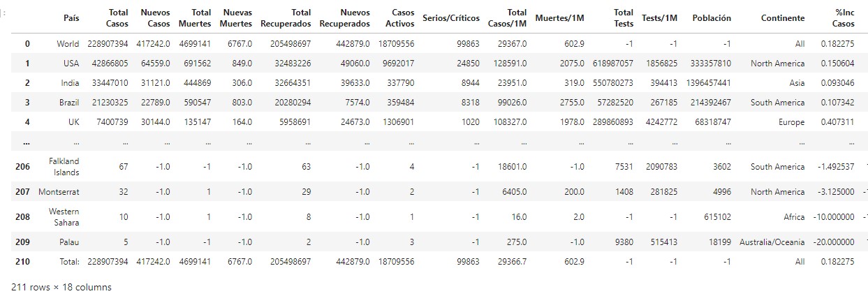Viewport: 868px width, 303px height.
Task: Select the USA country cell
Action: [x=71, y=64]
